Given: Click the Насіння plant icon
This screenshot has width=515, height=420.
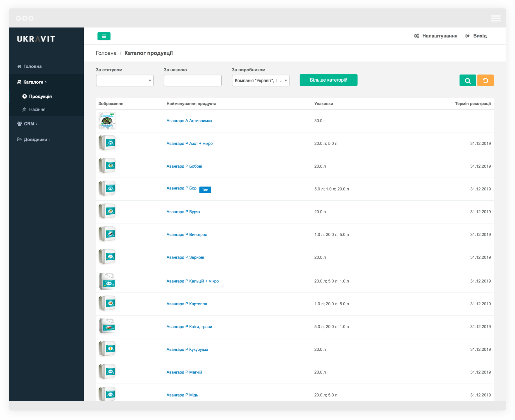Looking at the screenshot, I should click(x=24, y=109).
